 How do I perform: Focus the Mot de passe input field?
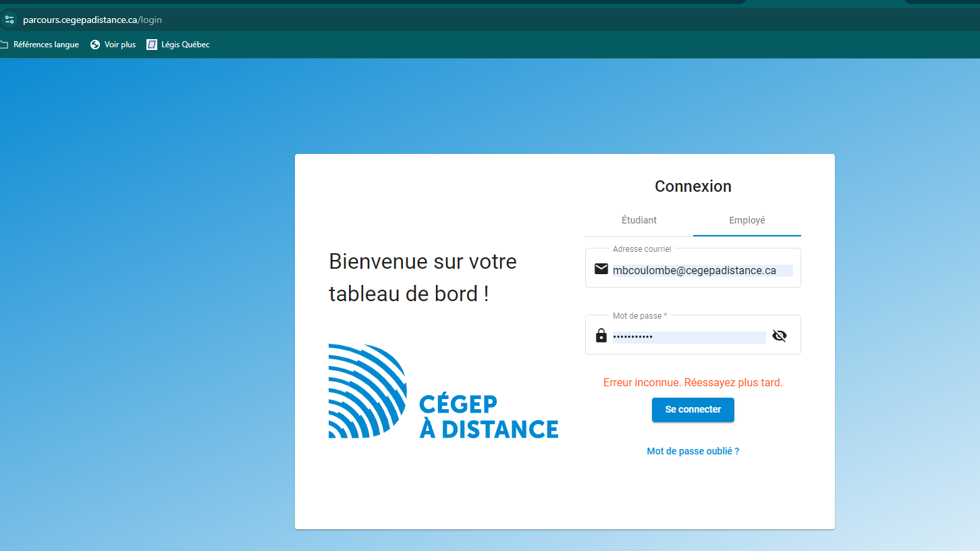(x=688, y=336)
